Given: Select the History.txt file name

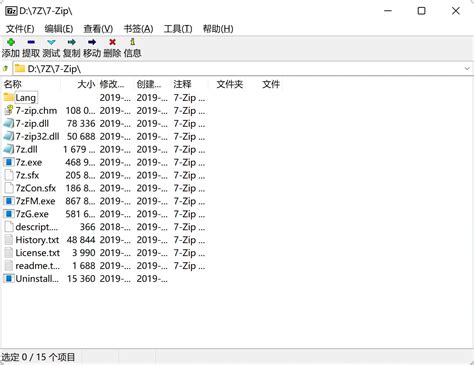Looking at the screenshot, I should click(x=37, y=240).
